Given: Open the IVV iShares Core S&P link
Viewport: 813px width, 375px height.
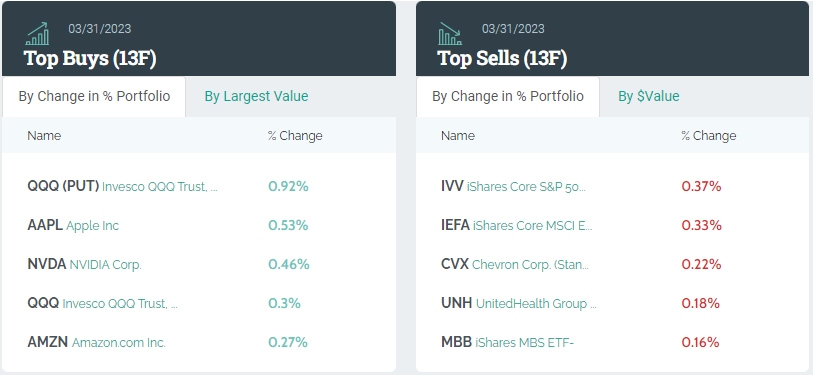Looking at the screenshot, I should pyautogui.click(x=513, y=186).
